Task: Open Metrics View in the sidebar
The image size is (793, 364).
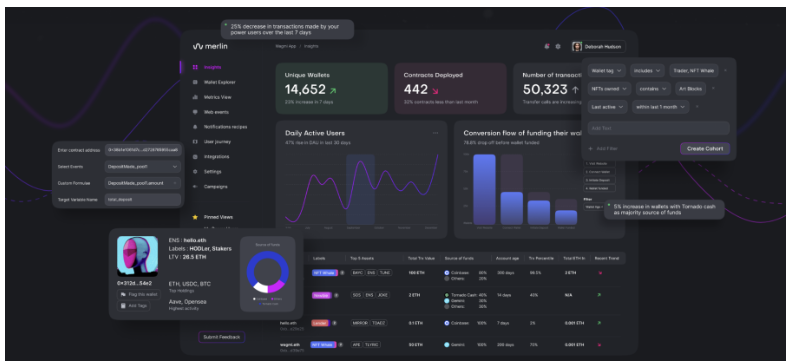Action: pos(217,97)
